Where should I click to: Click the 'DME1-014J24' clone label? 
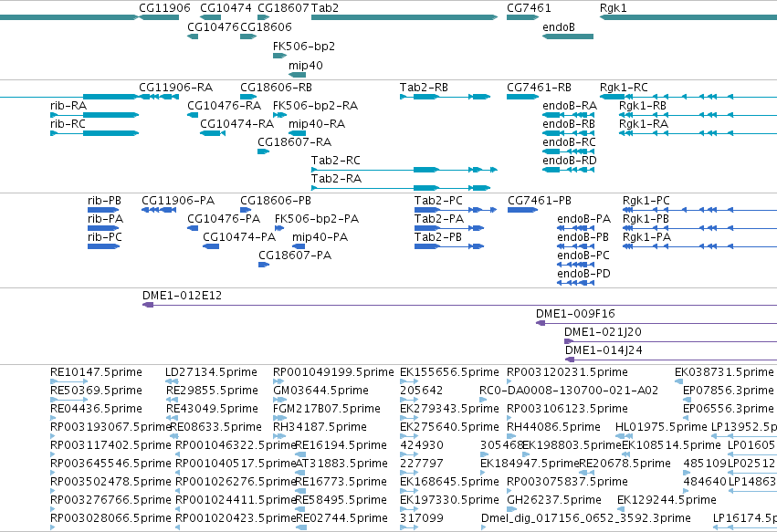(x=604, y=350)
